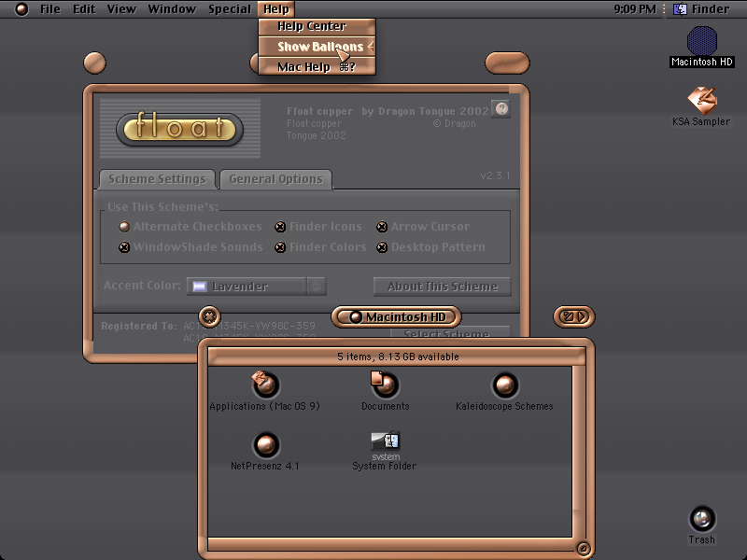Choose Help Center from Help menu
The height and width of the screenshot is (560, 747).
pos(317,26)
